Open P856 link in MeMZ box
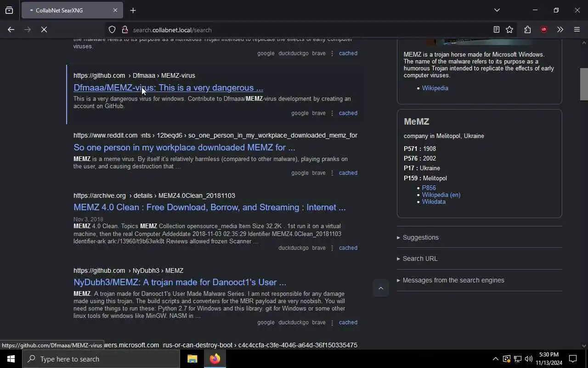The height and width of the screenshot is (368, 588). 429,188
